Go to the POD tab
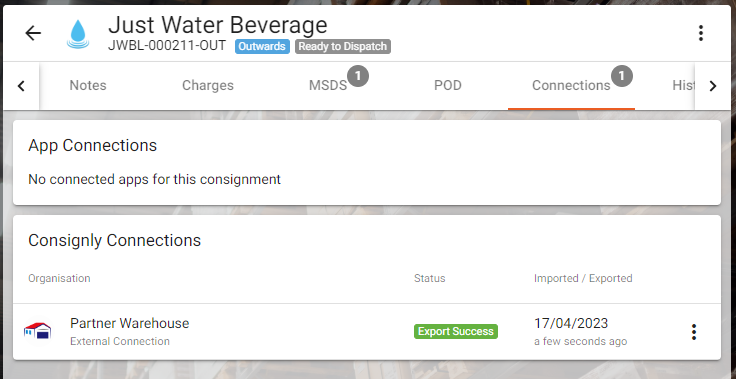This screenshot has width=736, height=379. click(x=448, y=85)
